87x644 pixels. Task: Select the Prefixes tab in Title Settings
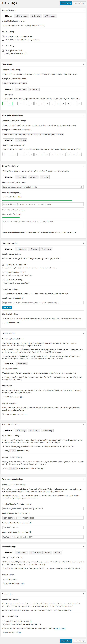tap(34, 90)
